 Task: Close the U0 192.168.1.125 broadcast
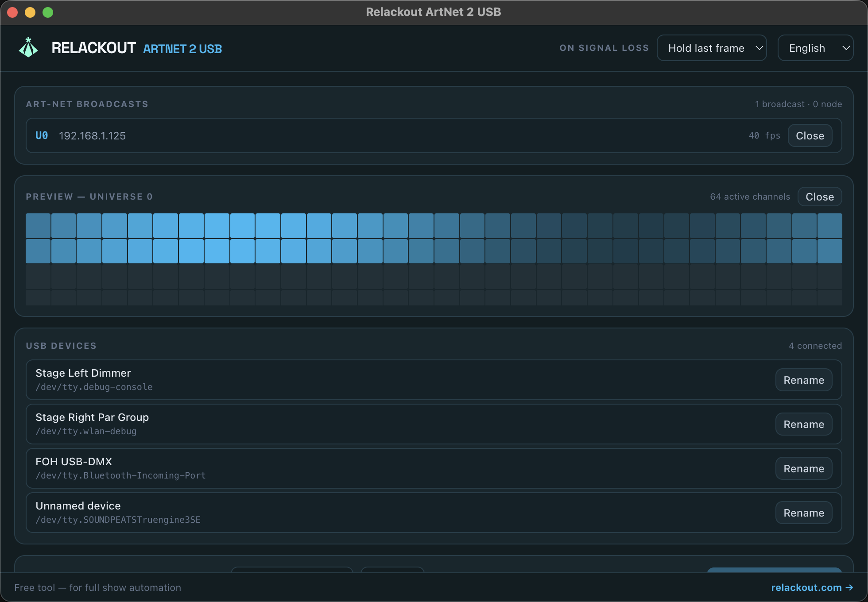coord(810,135)
